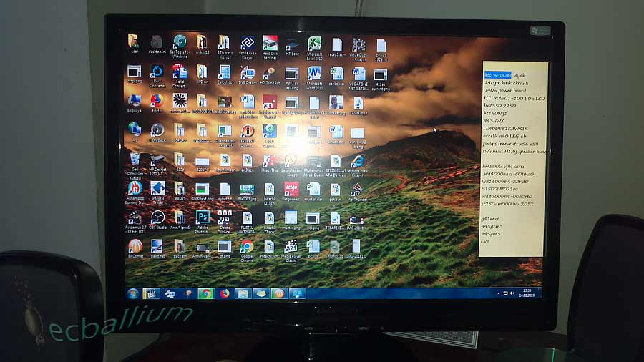Click the taskbar clock showing the date
644x362 pixels.
[x=527, y=293]
